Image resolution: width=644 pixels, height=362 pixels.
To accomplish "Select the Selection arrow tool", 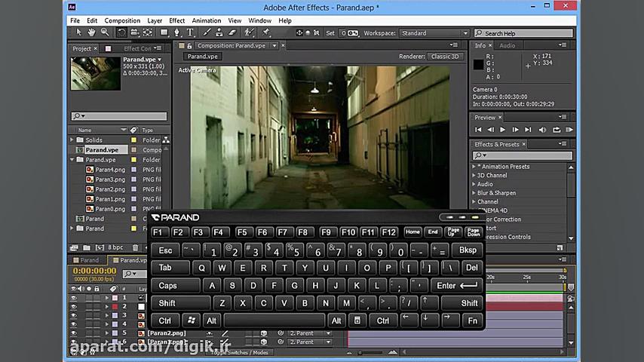I will click(79, 32).
